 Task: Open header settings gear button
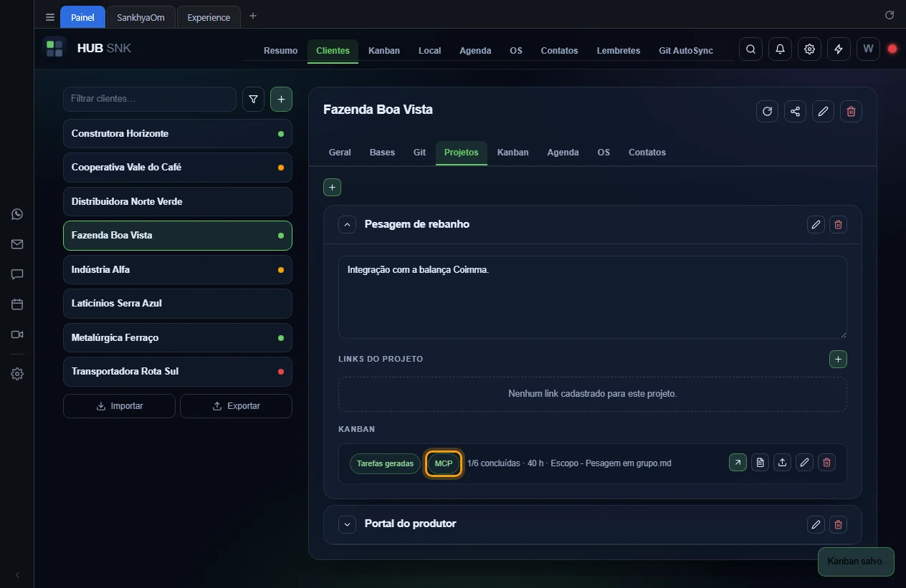pyautogui.click(x=809, y=49)
